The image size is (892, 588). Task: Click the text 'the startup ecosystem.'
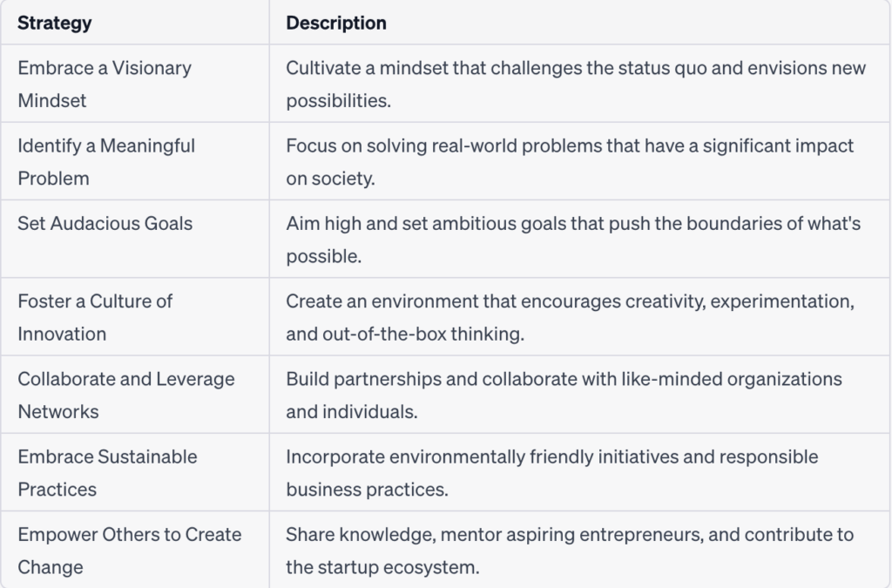tap(383, 567)
